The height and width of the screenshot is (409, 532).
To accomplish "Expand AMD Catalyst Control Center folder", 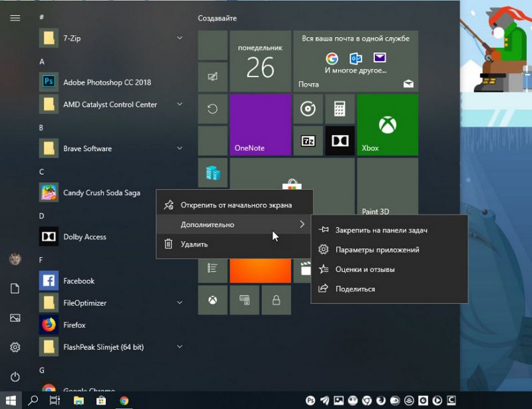I will 179,104.
